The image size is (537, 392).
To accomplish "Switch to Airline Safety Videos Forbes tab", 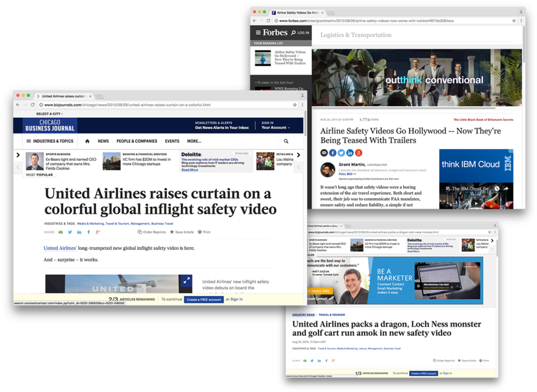I will [x=298, y=12].
